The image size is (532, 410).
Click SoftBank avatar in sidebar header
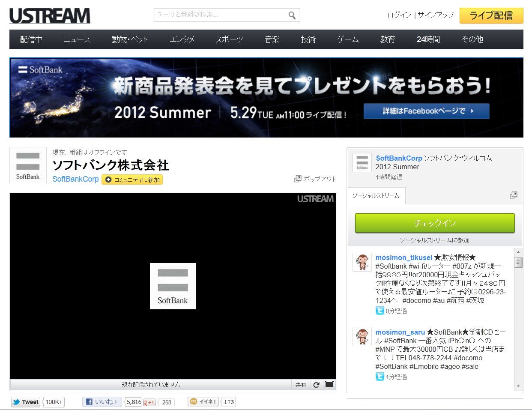pyautogui.click(x=362, y=163)
